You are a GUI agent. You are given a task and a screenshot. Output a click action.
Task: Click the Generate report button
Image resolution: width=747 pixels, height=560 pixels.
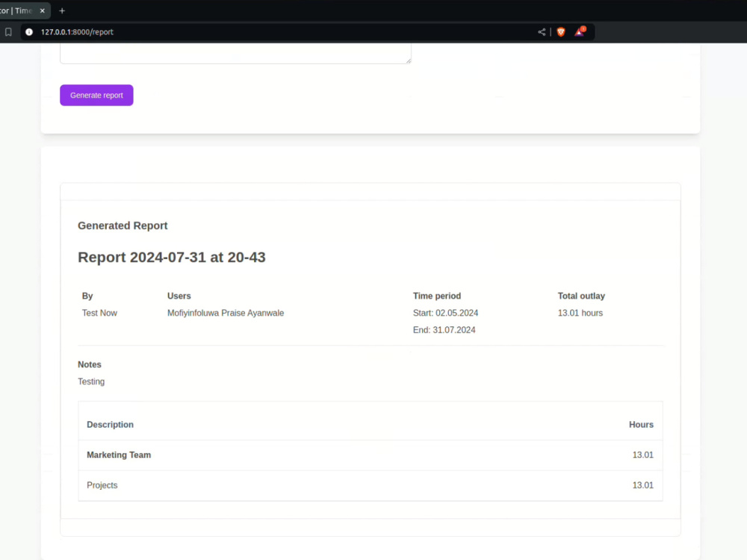click(96, 96)
